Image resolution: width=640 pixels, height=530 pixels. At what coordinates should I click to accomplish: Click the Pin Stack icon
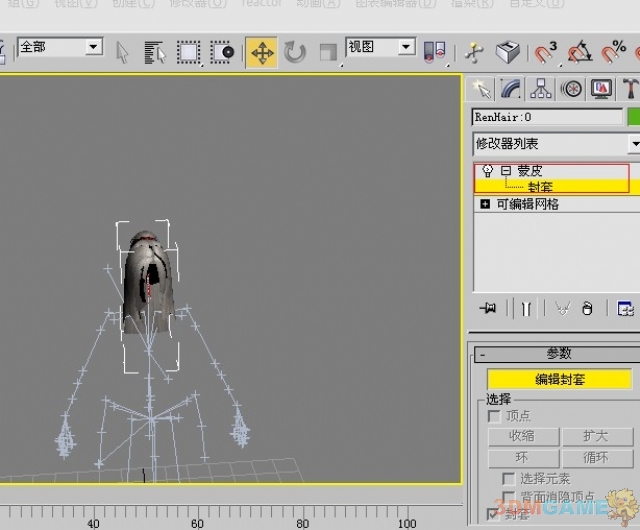(x=488, y=308)
